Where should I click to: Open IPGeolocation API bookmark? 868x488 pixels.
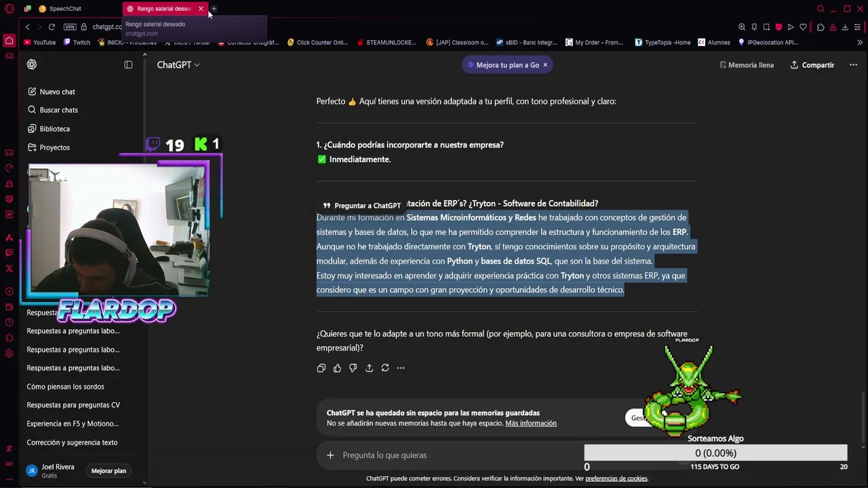point(768,42)
